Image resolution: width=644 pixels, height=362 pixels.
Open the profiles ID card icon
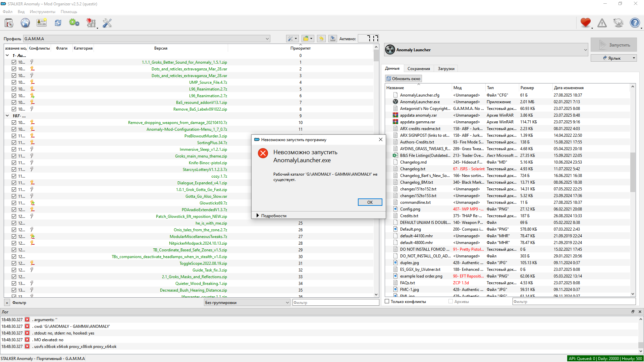click(42, 23)
